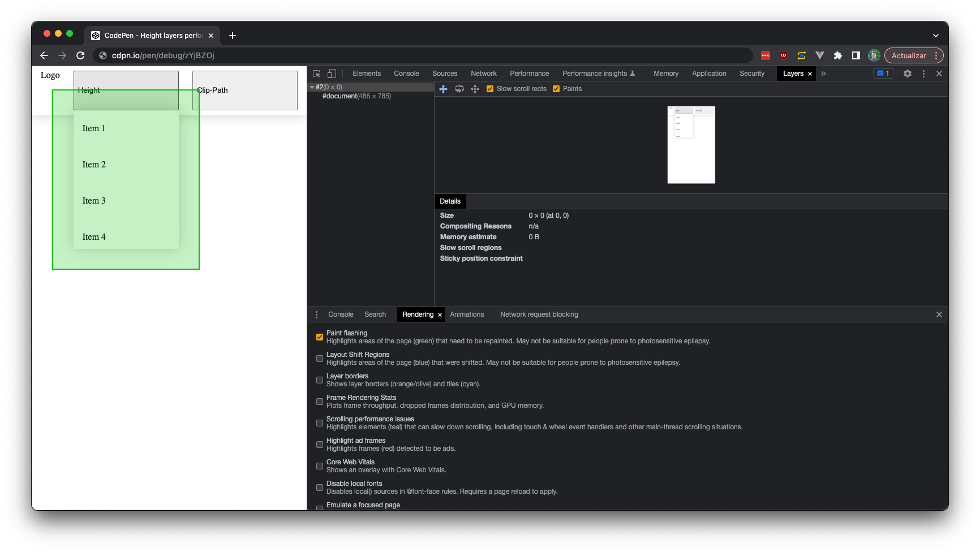The image size is (980, 552).
Task: Select the pan mode tool in Layers
Action: tap(444, 89)
